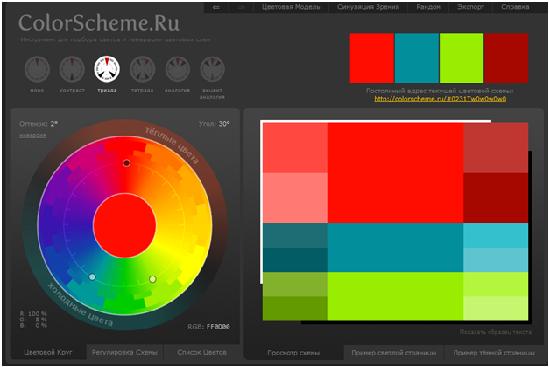The height and width of the screenshot is (367, 549).
Task: Click the dark green cell in preview
Action: (x=295, y=308)
